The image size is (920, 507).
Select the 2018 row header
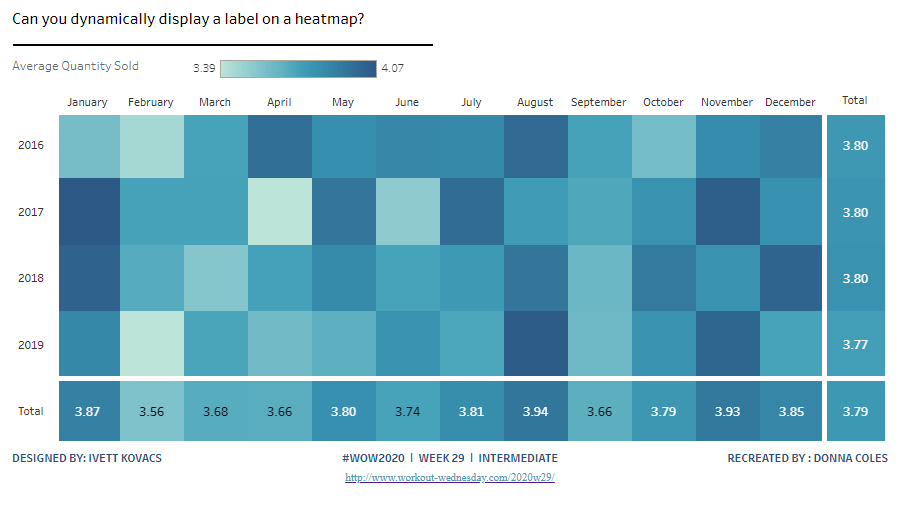[31, 278]
